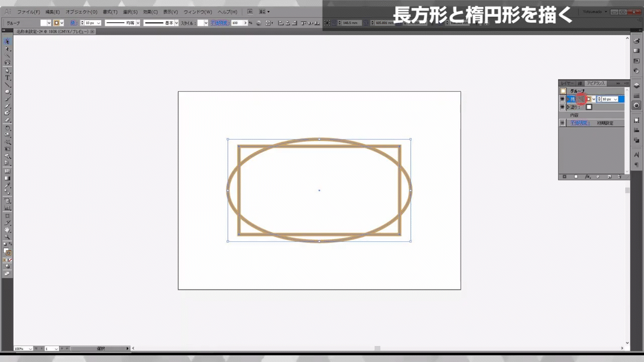Click the fill color swatch next to 塗り
Viewport: 644px width, 362px height.
click(x=589, y=107)
